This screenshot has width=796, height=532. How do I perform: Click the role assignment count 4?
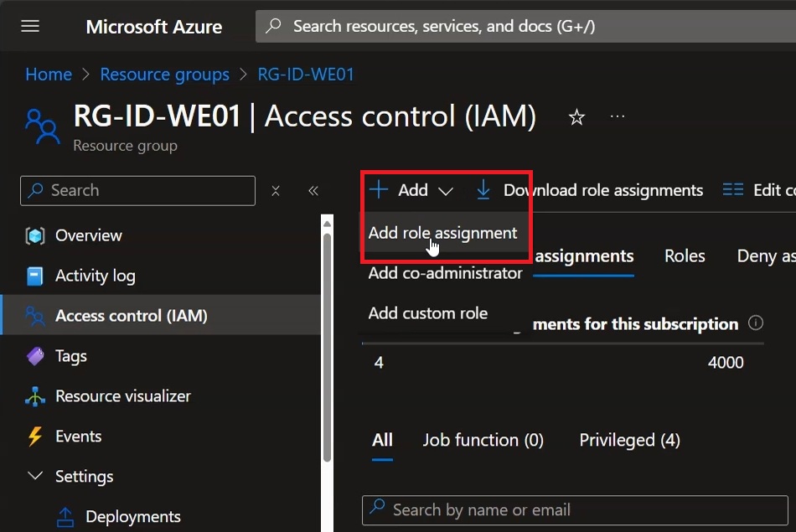coord(379,363)
